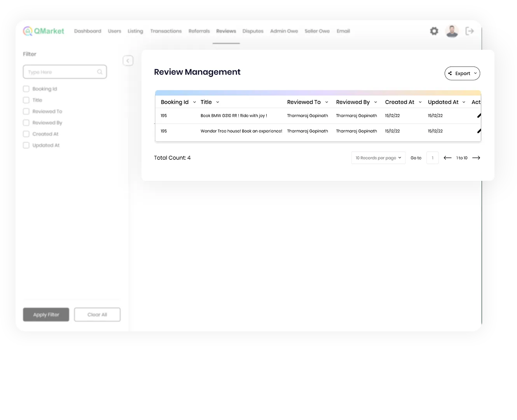Edit the BMW G310 RR review row
The image size is (517, 420).
(479, 115)
